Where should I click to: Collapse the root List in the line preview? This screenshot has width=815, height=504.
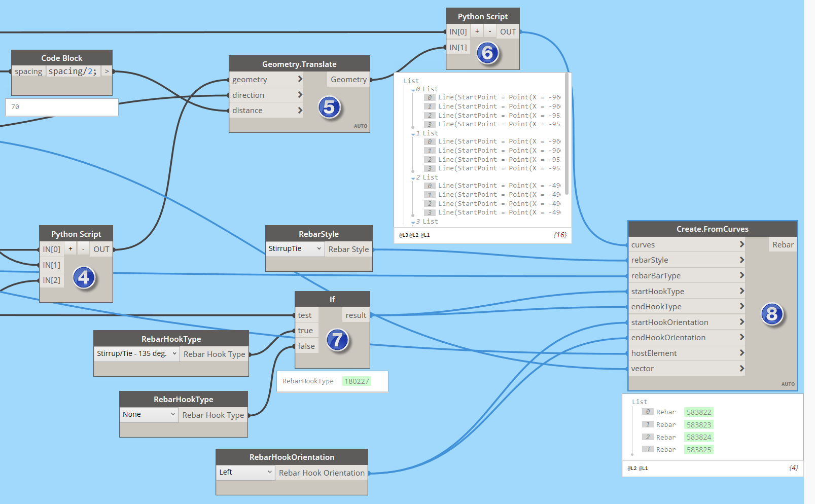(x=411, y=81)
